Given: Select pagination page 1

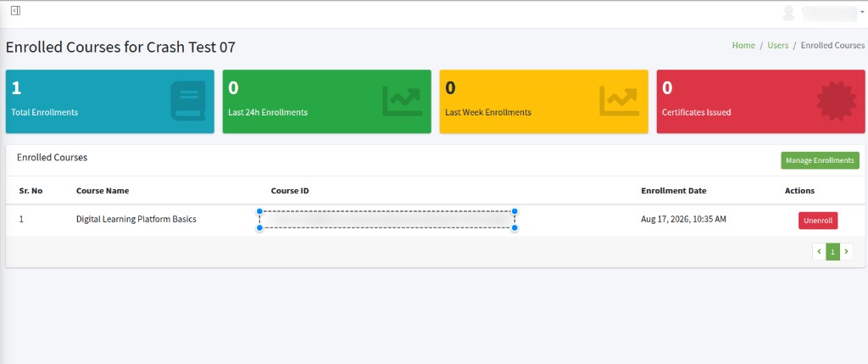Looking at the screenshot, I should click(832, 251).
